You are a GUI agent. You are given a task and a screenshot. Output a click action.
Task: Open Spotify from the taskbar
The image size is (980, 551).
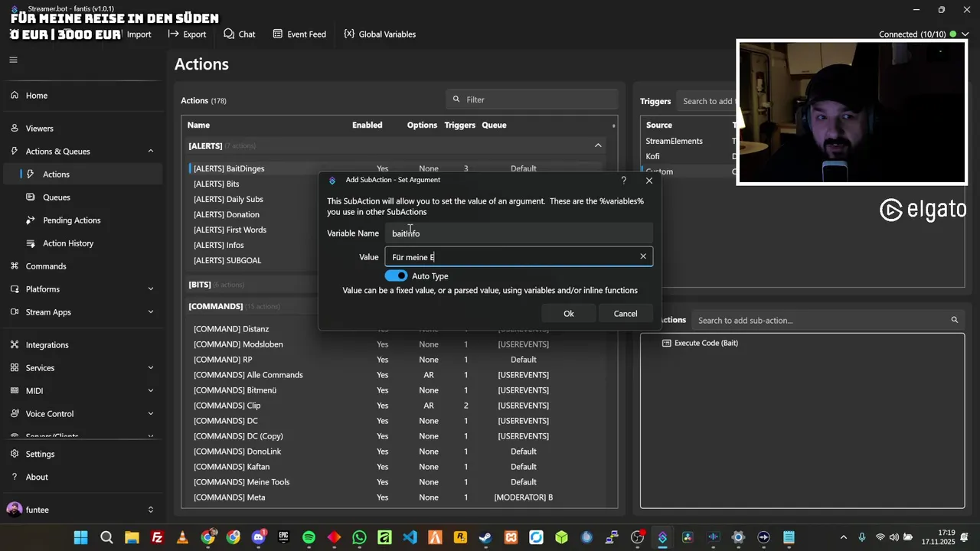point(309,537)
